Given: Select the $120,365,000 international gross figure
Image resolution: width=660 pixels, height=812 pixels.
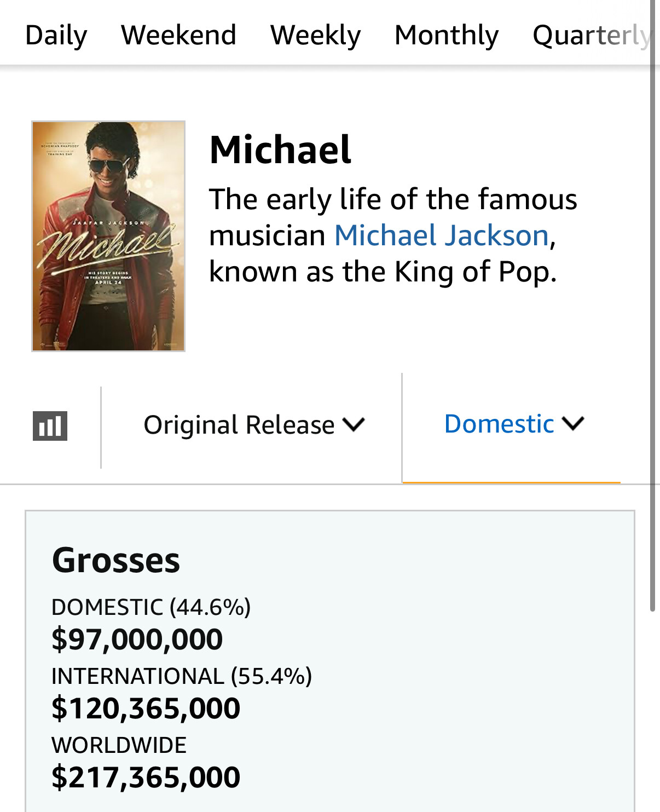Looking at the screenshot, I should tap(146, 708).
